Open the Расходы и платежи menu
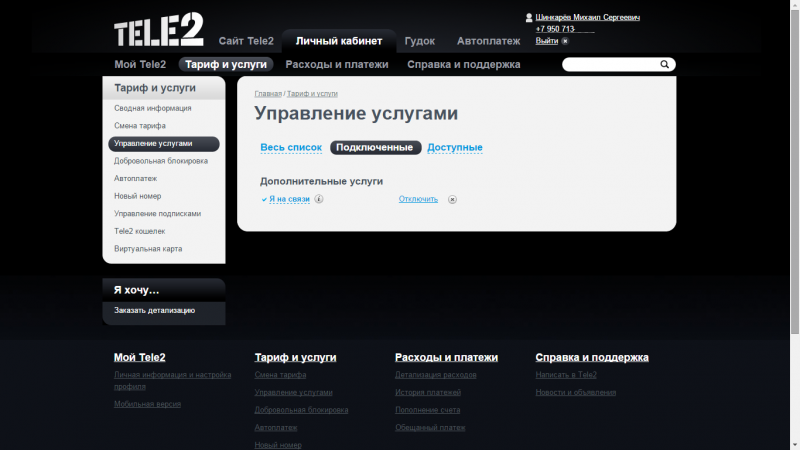Screen dimensions: 800x450 [x=336, y=64]
